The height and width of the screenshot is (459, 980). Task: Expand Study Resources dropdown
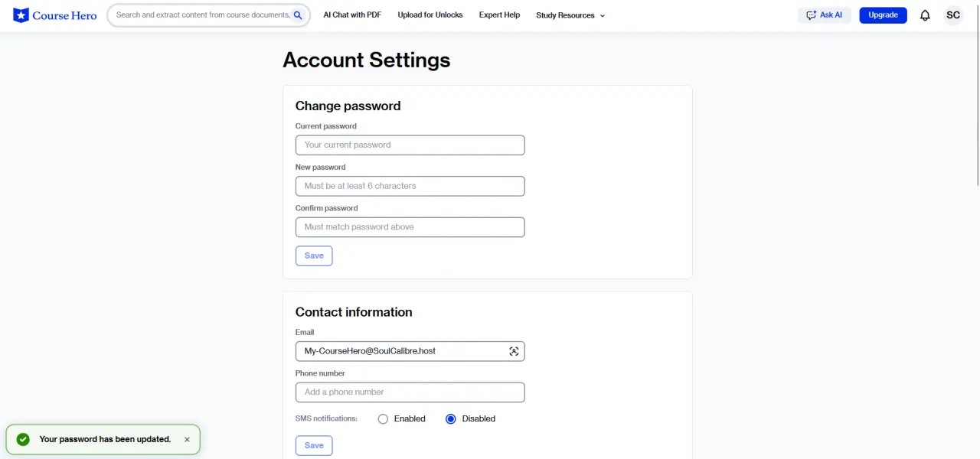point(570,15)
